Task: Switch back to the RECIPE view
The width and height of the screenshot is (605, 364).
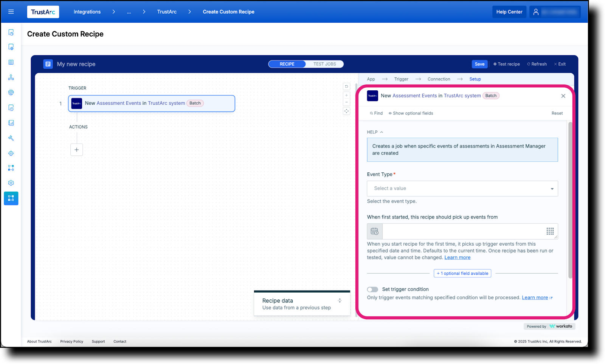Action: tap(287, 64)
